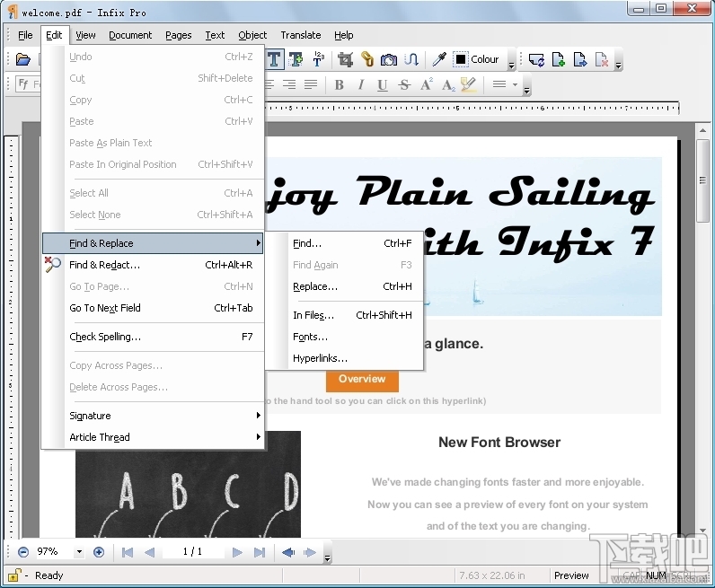Image resolution: width=715 pixels, height=588 pixels.
Task: Click the highlighter pen icon
Action: click(468, 84)
